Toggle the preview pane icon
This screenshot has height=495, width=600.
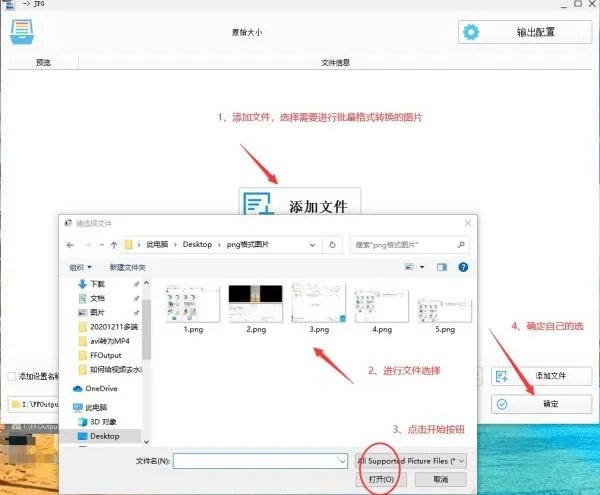442,267
